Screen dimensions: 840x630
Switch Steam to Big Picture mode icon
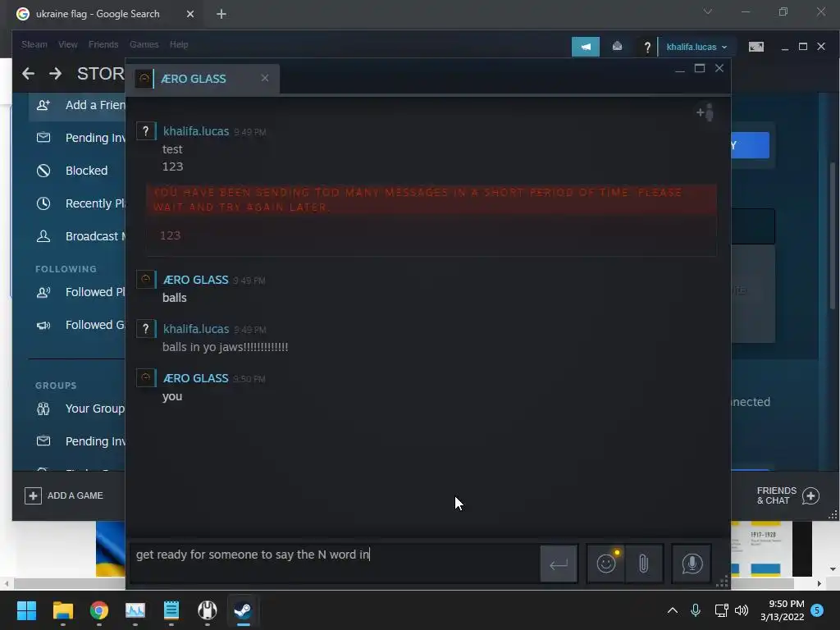[756, 47]
